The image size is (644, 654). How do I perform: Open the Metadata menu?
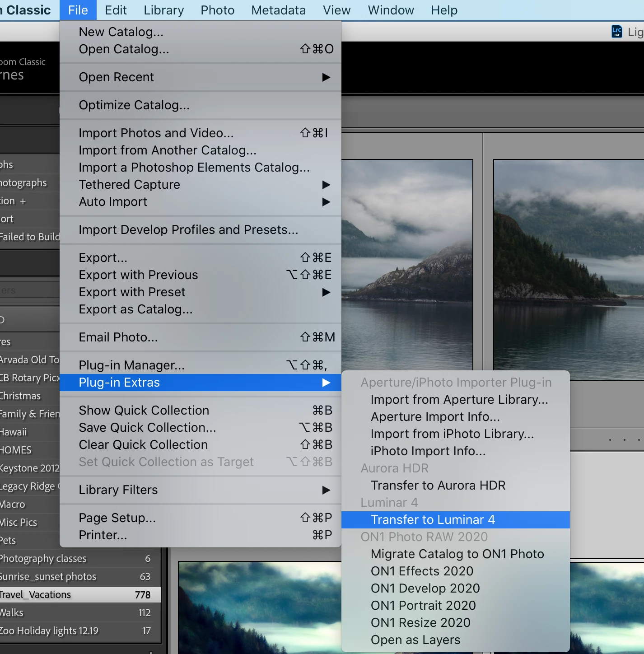[x=278, y=10]
